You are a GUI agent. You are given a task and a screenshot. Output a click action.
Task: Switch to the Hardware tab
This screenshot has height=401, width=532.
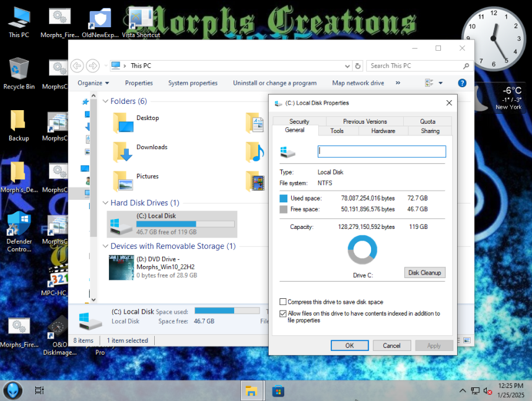383,131
